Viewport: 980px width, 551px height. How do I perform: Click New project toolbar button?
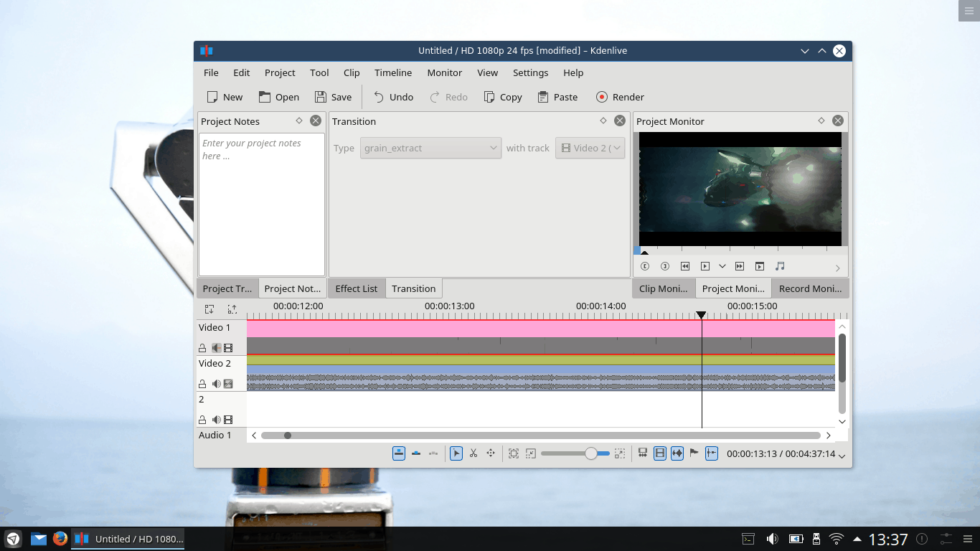tap(225, 97)
